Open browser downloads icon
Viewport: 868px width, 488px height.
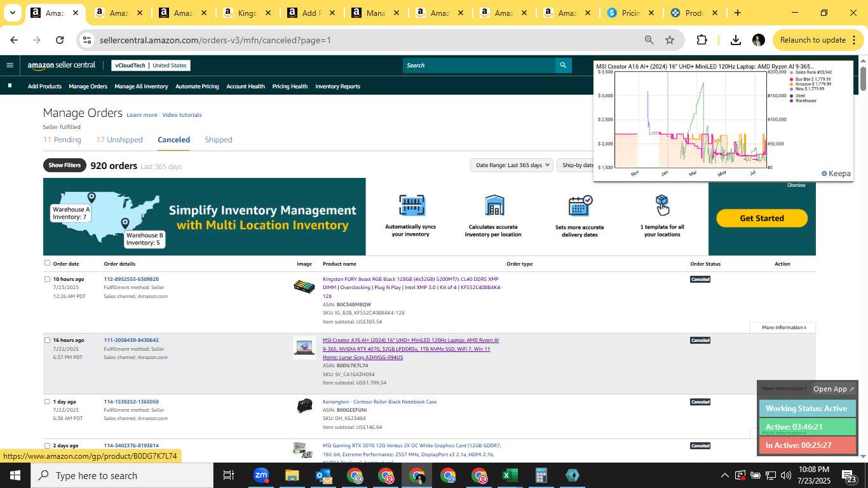pos(735,40)
